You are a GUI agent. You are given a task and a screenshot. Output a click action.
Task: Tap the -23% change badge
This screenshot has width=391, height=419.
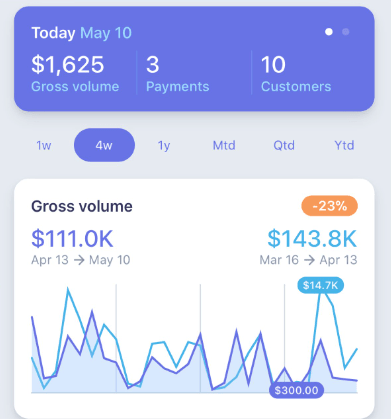pos(330,206)
